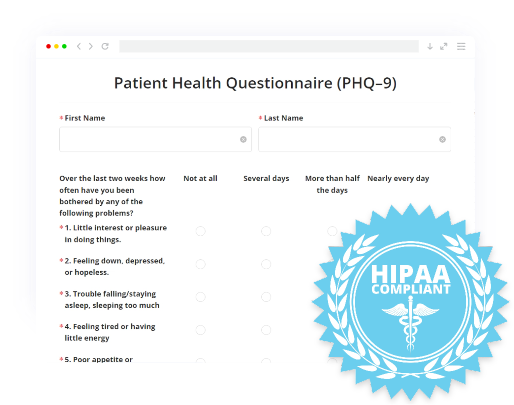Click the Nearly every day header
Screen dimensions: 514x405
(398, 178)
